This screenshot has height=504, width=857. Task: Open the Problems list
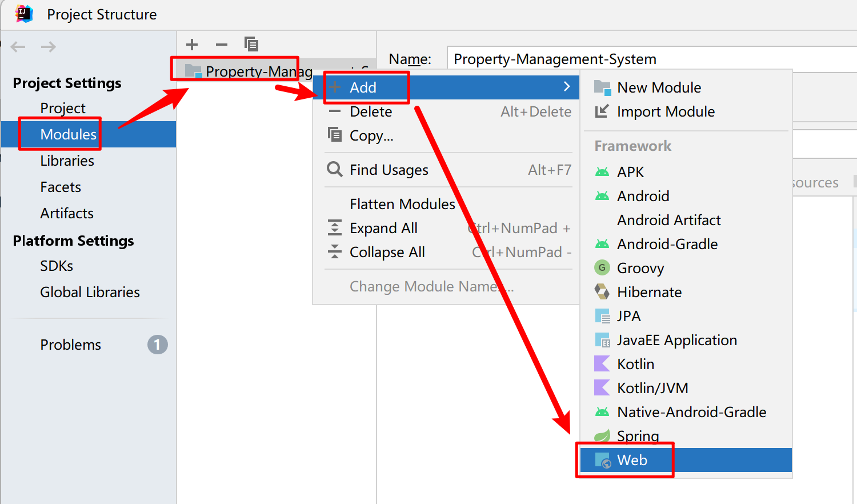pyautogui.click(x=70, y=345)
